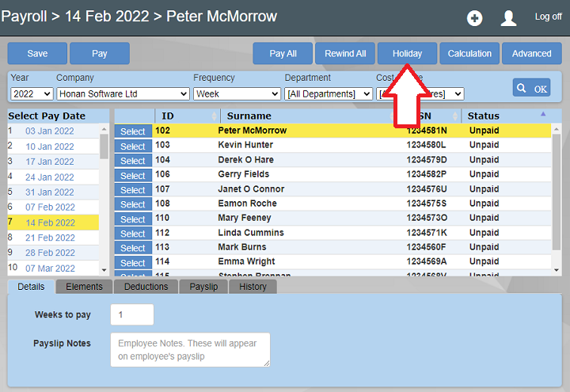Image resolution: width=570 pixels, height=392 pixels.
Task: Click the OK search button
Action: [531, 88]
